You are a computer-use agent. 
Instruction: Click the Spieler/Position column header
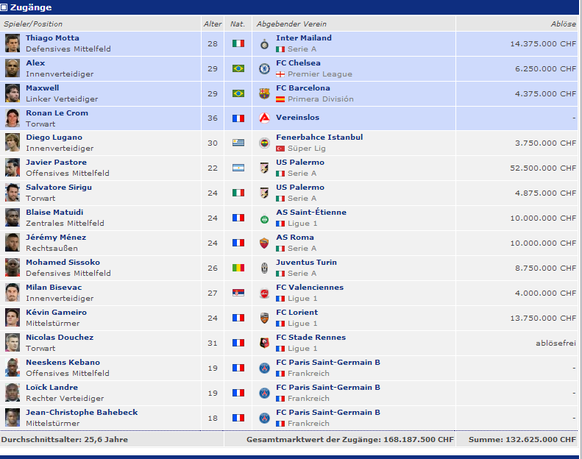point(33,24)
